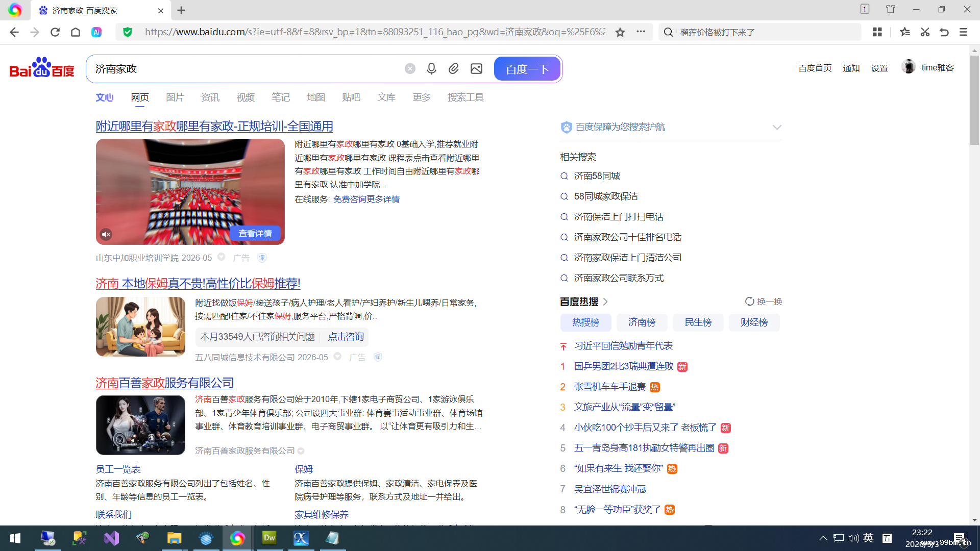
Task: Open the 员工一览表 sublink
Action: pyautogui.click(x=118, y=469)
